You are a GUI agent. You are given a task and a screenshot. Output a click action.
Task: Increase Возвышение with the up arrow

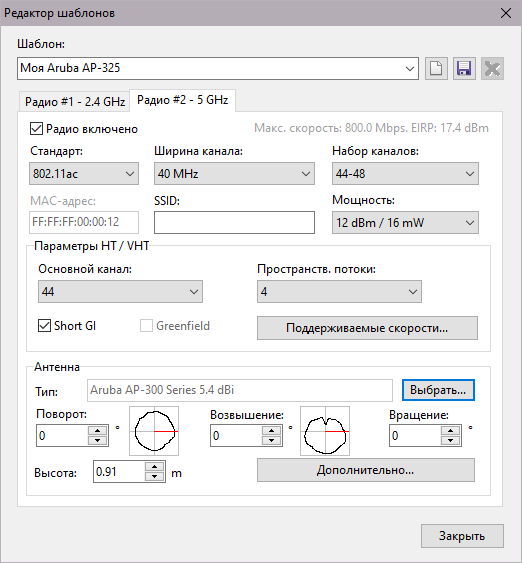pos(271,431)
